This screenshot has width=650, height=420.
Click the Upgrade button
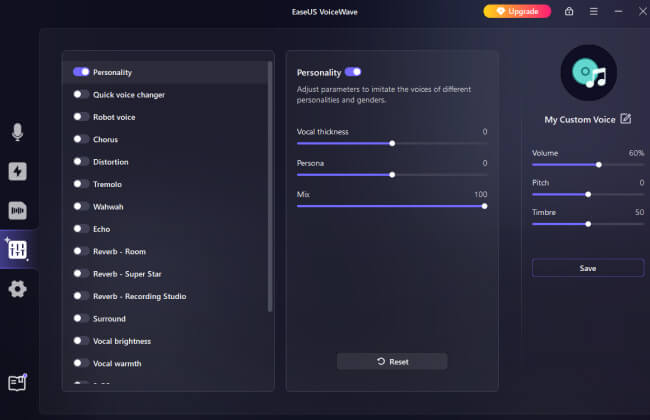(517, 12)
